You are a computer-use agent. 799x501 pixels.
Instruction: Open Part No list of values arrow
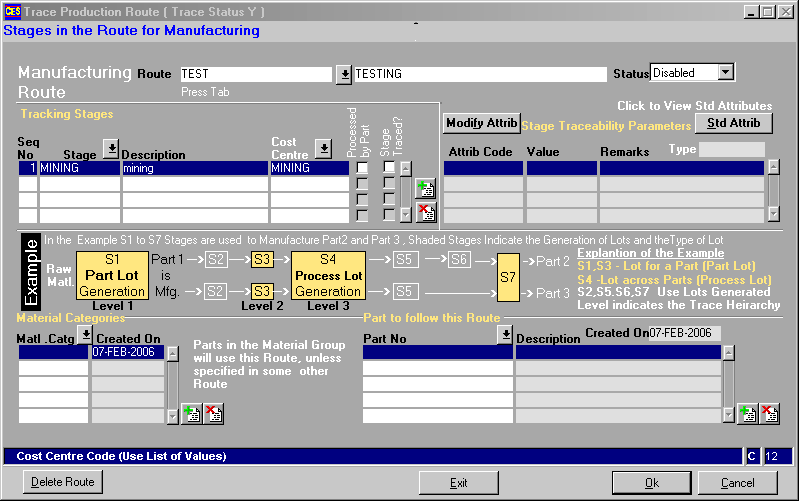(505, 334)
